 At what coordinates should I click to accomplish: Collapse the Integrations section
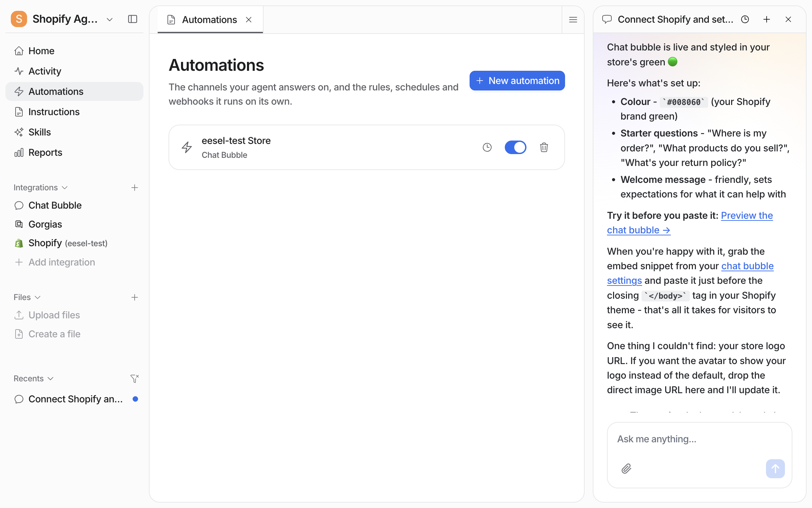point(41,187)
